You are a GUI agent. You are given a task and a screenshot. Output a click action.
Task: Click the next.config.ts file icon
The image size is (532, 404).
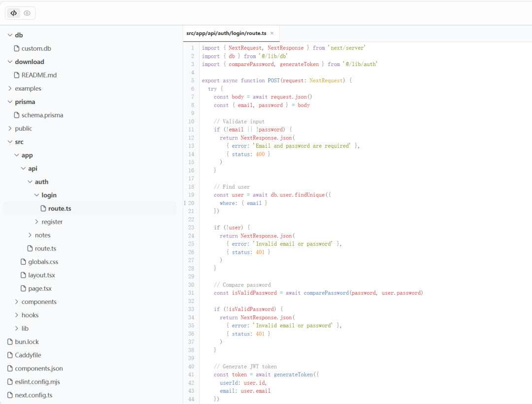tap(10, 395)
